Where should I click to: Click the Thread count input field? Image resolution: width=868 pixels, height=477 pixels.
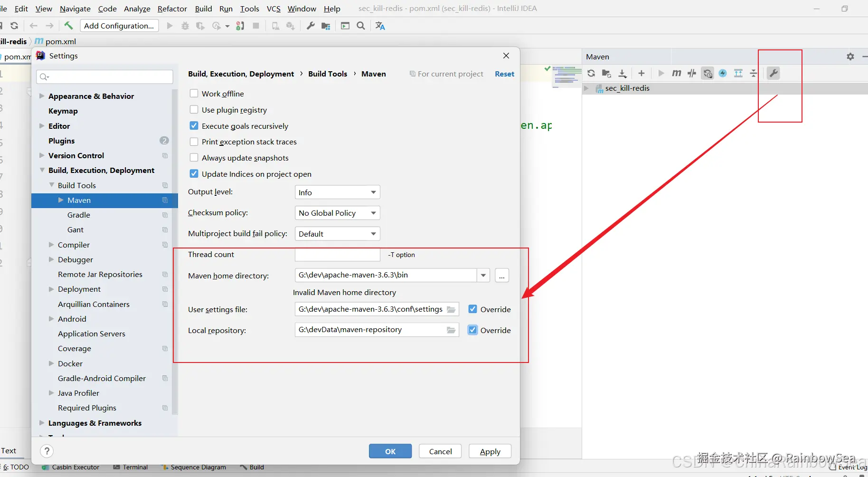coord(338,255)
